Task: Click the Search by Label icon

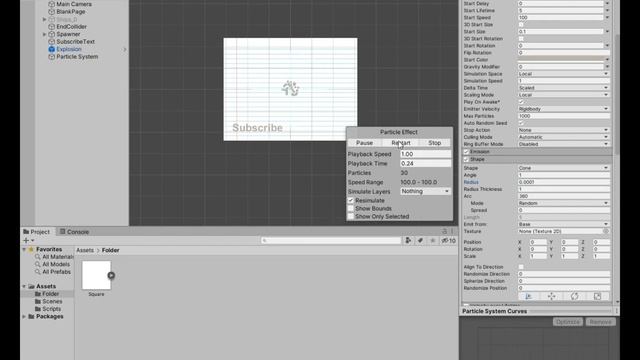Action: 420,241
